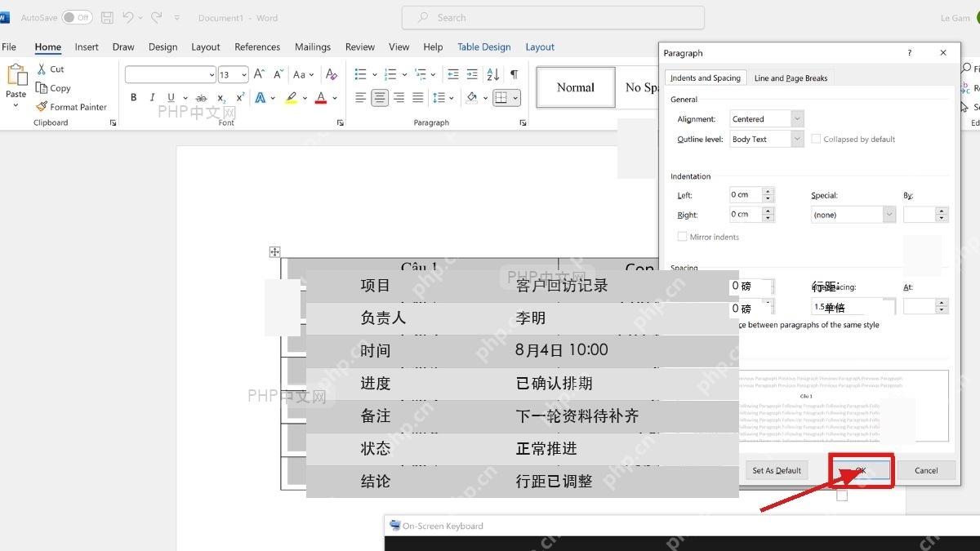This screenshot has width=980, height=551.
Task: Click Cancel in Paragraph dialog
Action: (x=926, y=470)
